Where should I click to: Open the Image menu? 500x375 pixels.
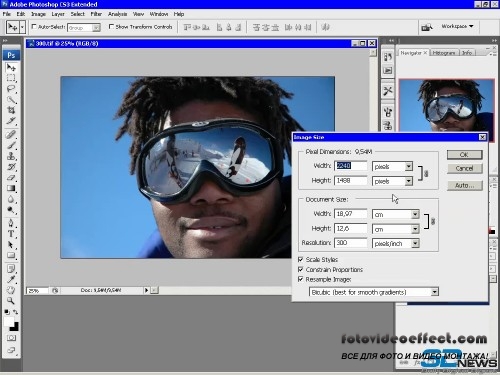(x=38, y=14)
